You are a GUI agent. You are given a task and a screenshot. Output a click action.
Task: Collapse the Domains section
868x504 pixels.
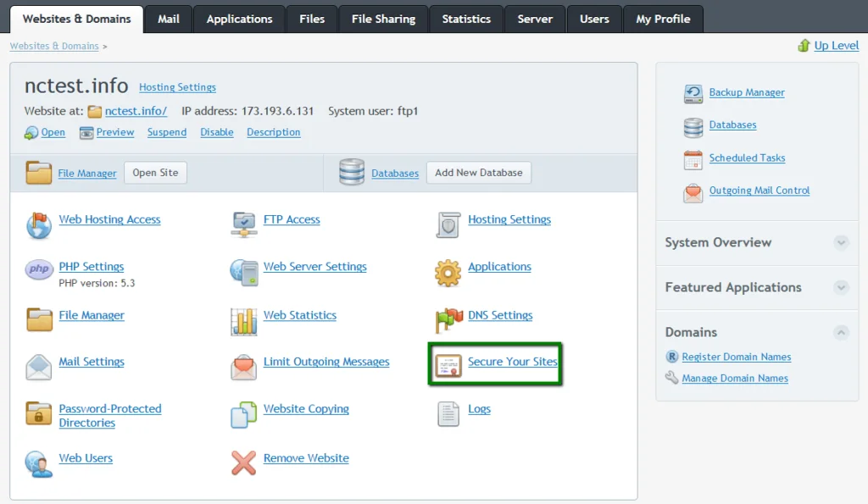click(x=841, y=333)
